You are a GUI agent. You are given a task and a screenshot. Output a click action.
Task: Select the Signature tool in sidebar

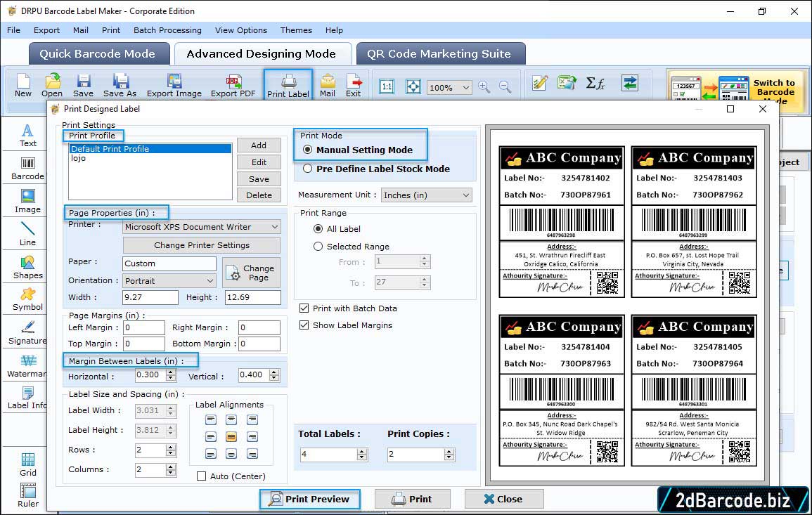click(27, 333)
